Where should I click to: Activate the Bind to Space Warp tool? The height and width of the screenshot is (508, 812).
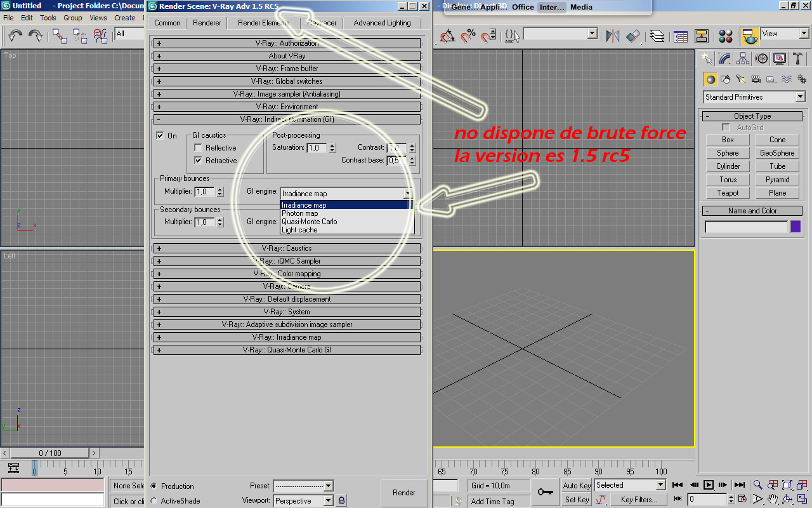pyautogui.click(x=100, y=36)
